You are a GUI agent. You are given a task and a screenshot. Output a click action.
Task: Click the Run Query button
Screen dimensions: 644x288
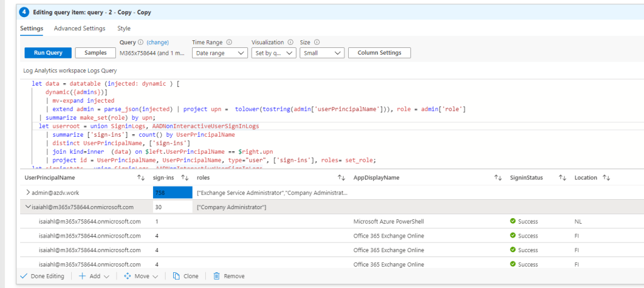[48, 53]
